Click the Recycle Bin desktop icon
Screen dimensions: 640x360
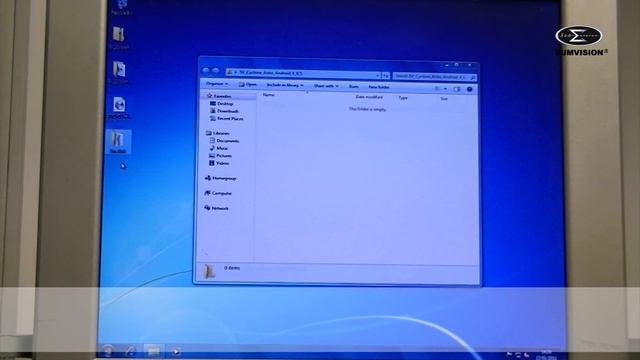click(122, 7)
